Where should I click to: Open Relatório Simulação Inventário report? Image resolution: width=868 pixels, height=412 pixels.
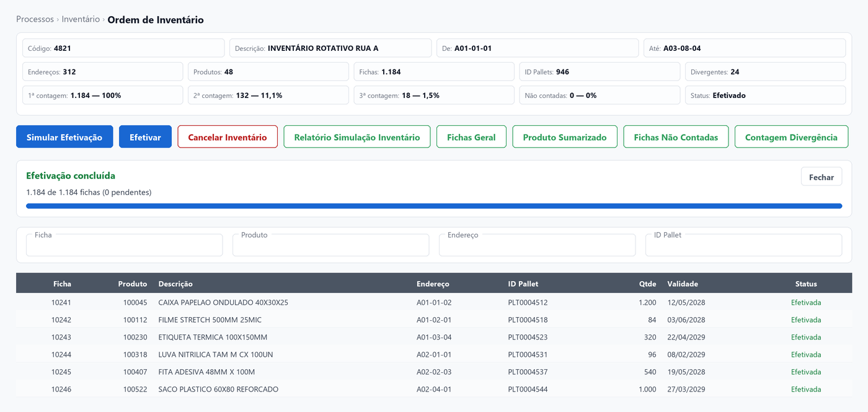tap(357, 137)
